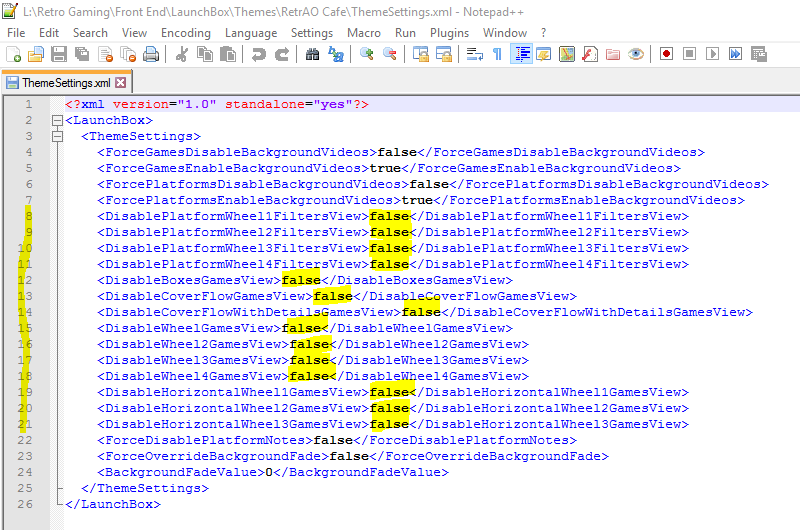Click the Stop Recording macro icon
Image resolution: width=800 pixels, height=530 pixels.
(689, 54)
